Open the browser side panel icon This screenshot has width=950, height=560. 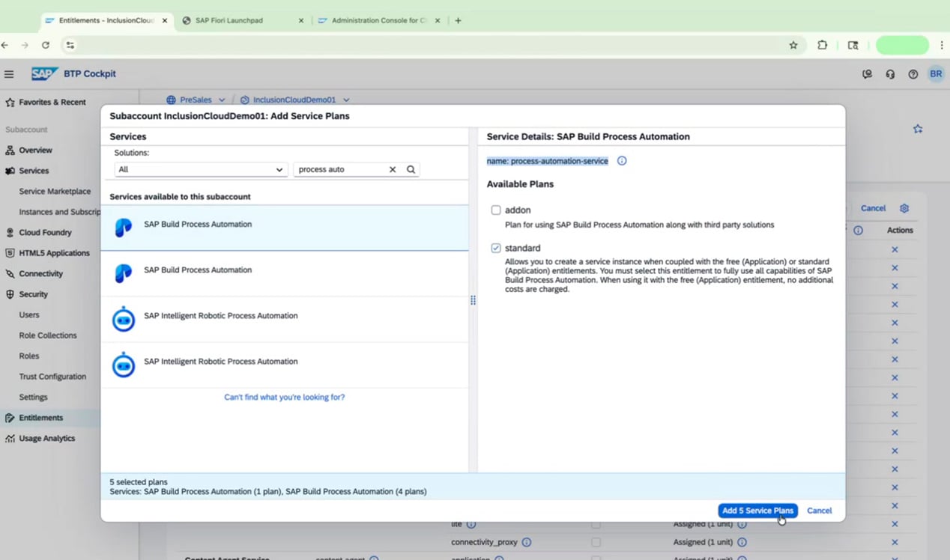click(853, 45)
